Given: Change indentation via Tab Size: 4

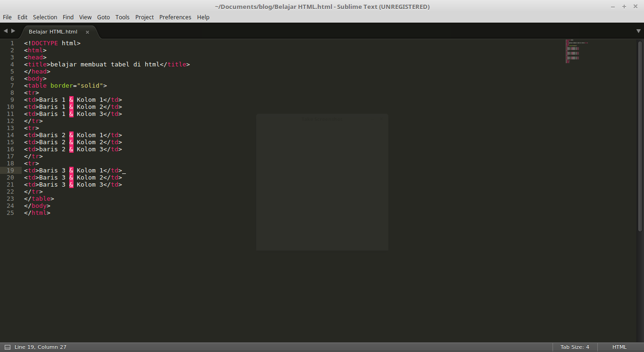Looking at the screenshot, I should click(575, 347).
